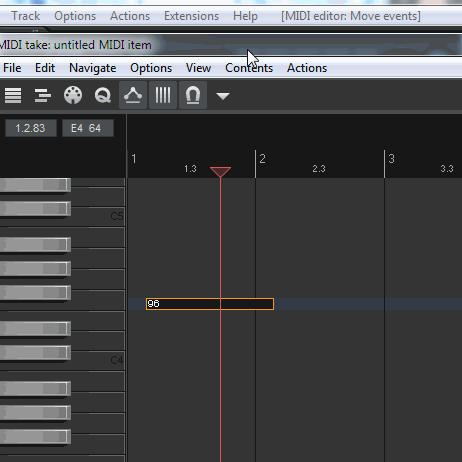This screenshot has height=462, width=462.
Task: Click the 1.3 beat on ruler
Action: pyautogui.click(x=190, y=169)
